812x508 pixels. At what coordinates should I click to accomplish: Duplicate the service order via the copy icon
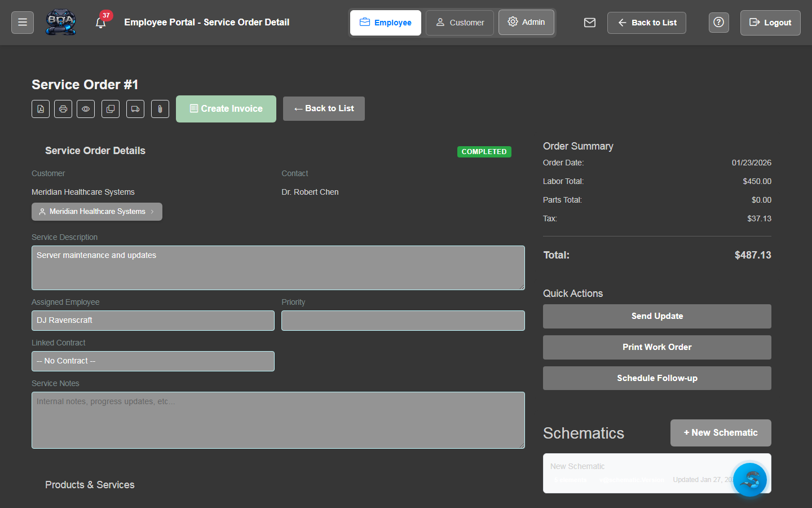tap(110, 108)
